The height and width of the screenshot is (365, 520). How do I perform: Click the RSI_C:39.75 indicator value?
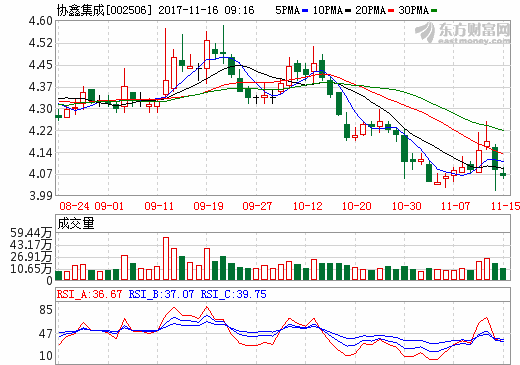pos(233,294)
